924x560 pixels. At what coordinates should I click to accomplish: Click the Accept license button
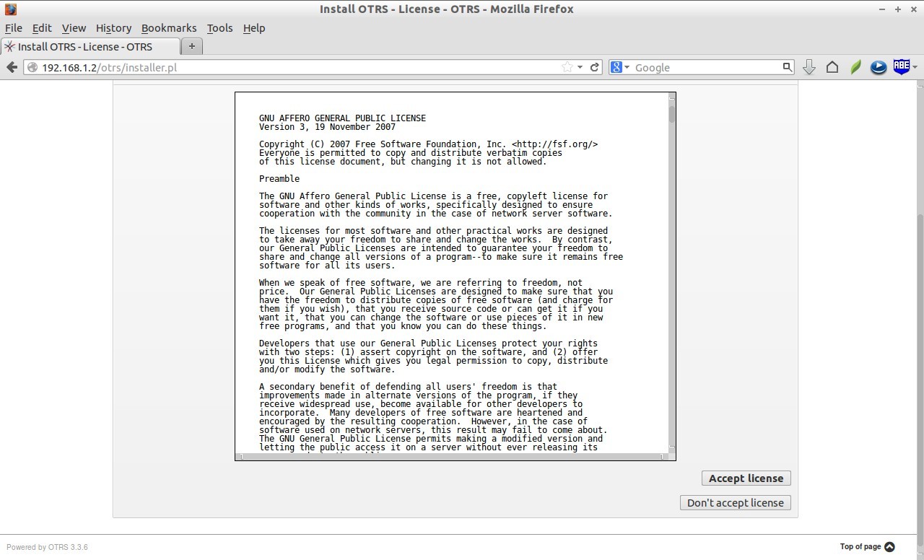(746, 478)
